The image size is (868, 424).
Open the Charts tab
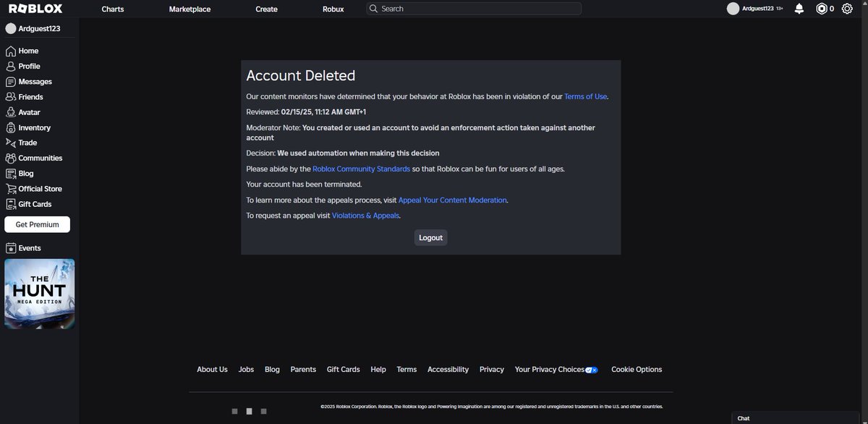click(x=113, y=9)
